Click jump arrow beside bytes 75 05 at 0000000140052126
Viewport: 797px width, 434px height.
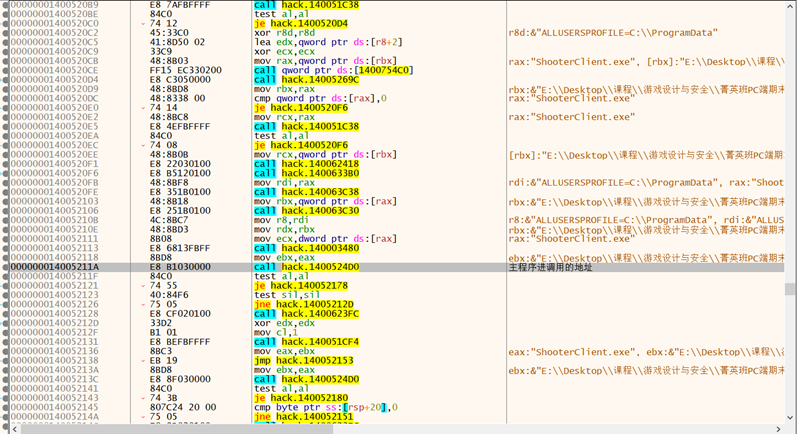click(143, 305)
